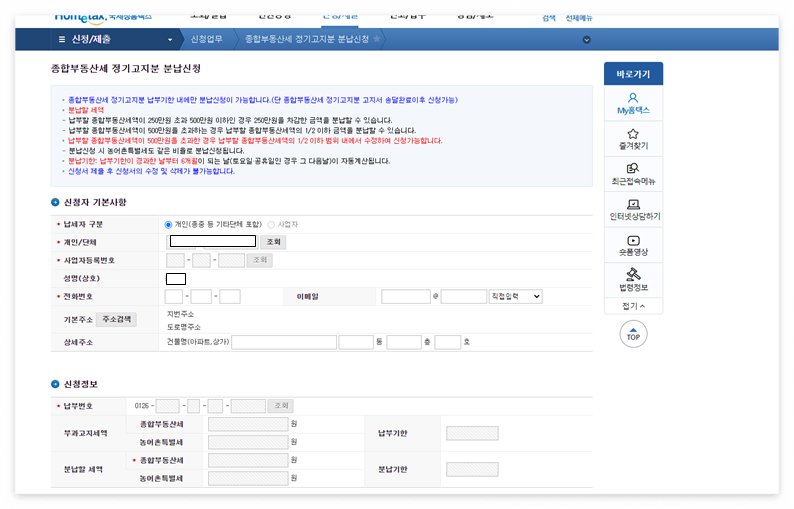Click the 신청정보 section heading
Screen dimensions: 794x509
[x=81, y=384]
